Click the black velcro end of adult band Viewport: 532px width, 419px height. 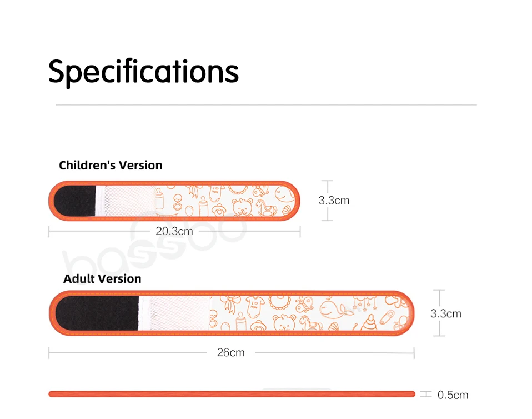(97, 313)
